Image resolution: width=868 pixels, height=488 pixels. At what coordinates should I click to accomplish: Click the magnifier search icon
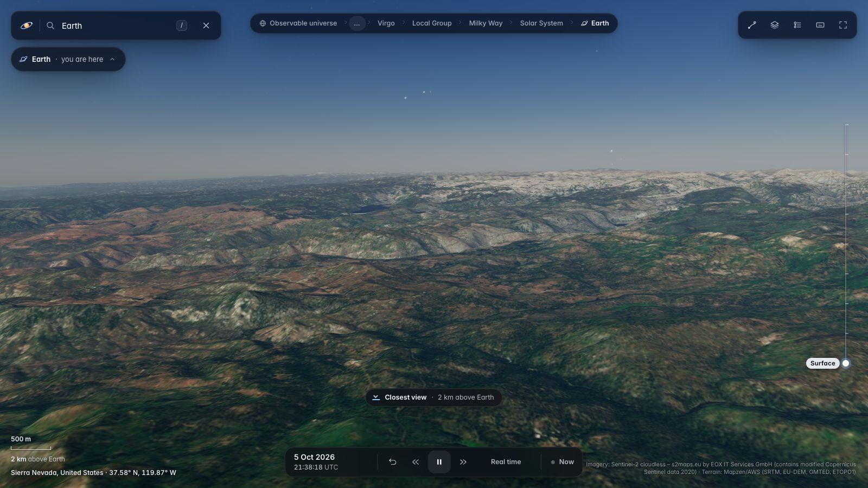50,25
